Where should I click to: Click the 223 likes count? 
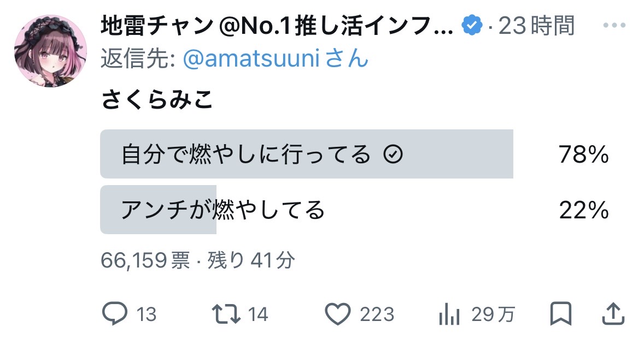click(377, 314)
